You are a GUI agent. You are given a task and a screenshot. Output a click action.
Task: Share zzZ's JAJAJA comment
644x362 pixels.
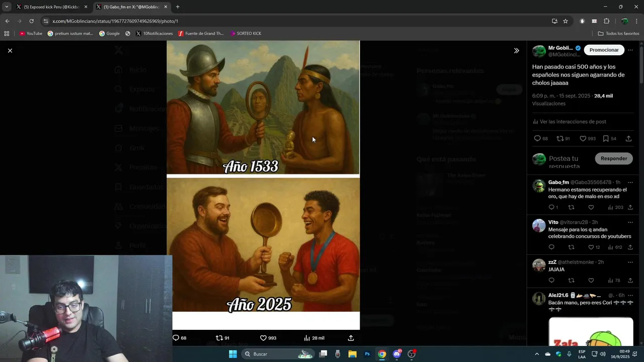click(630, 280)
